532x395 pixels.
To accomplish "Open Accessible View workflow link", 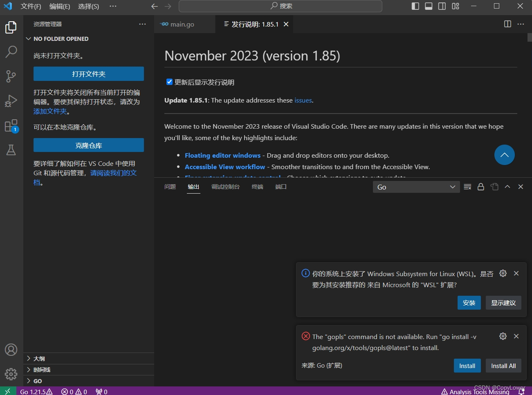I will tap(225, 167).
